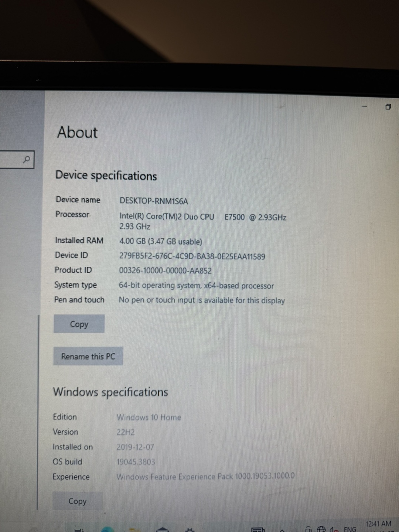
Task: Click the Device name label
Action: coord(78,199)
